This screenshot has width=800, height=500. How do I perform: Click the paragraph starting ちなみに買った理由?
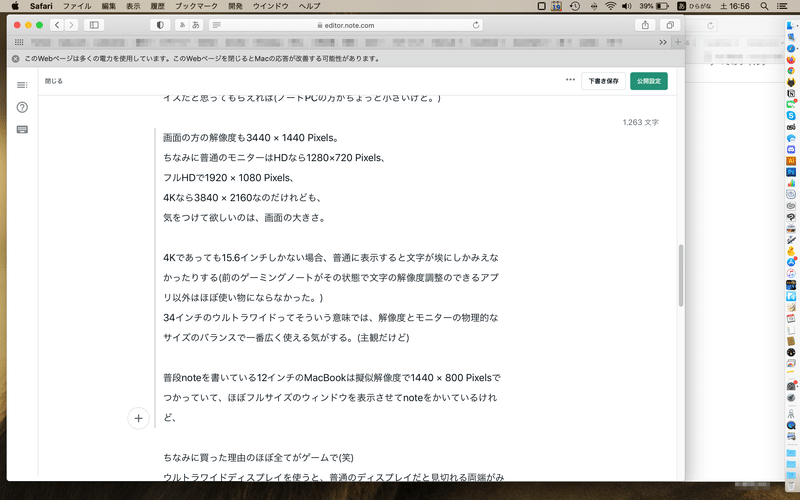click(x=258, y=458)
